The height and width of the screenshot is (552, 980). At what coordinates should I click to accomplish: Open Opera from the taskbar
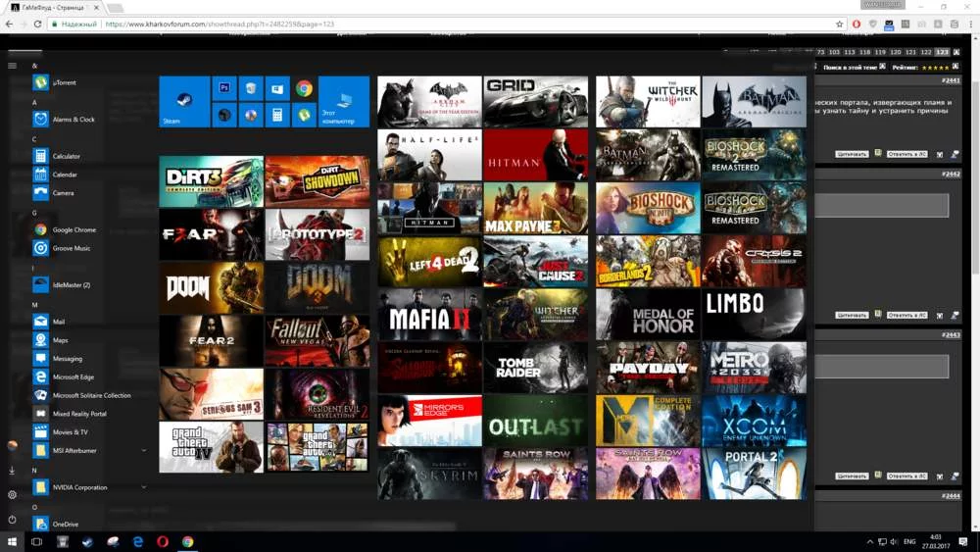[x=163, y=541]
